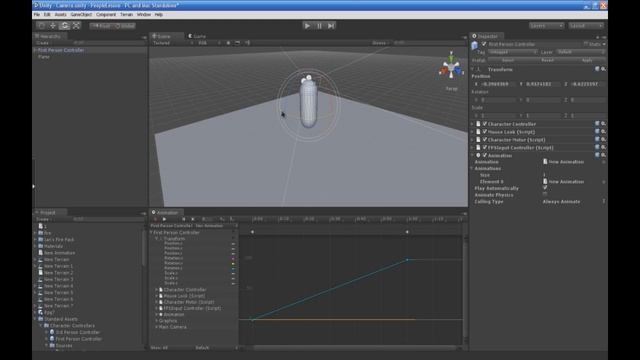Click the Step forward button in top toolbar
The image size is (640, 360).
331,26
